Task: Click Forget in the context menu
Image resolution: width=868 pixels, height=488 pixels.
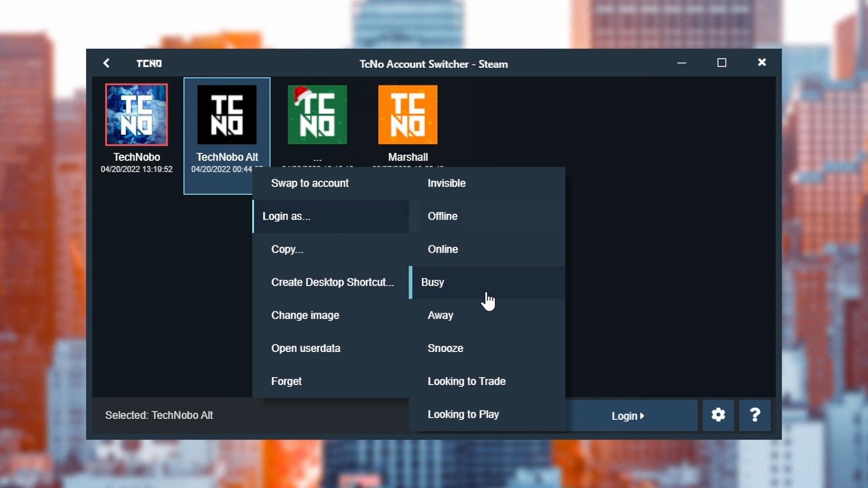Action: tap(286, 381)
